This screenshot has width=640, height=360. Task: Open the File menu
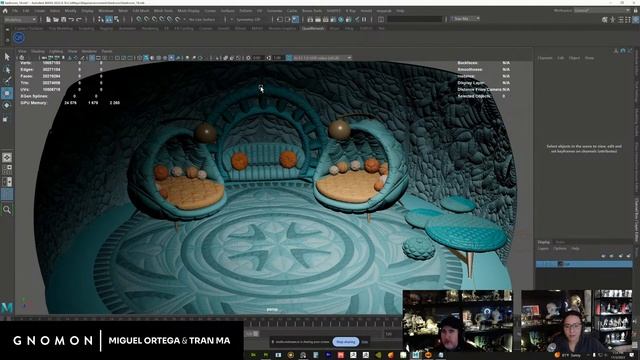(15, 11)
